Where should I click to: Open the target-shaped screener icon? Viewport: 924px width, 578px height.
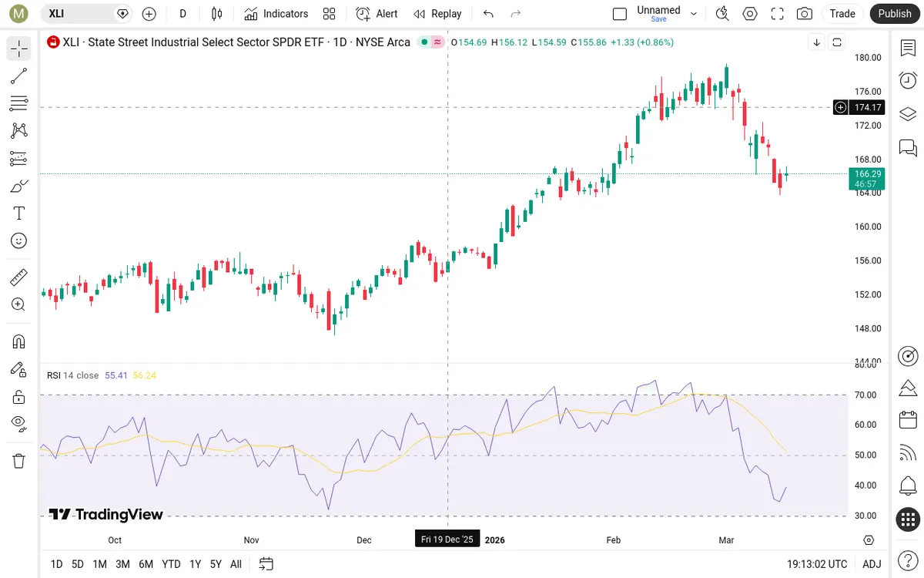tap(908, 355)
